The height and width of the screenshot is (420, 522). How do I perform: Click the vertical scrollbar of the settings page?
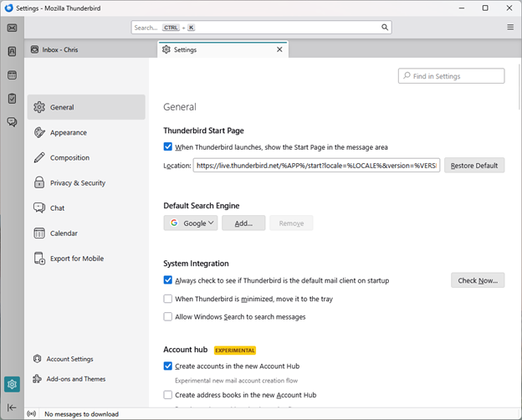tap(519, 87)
